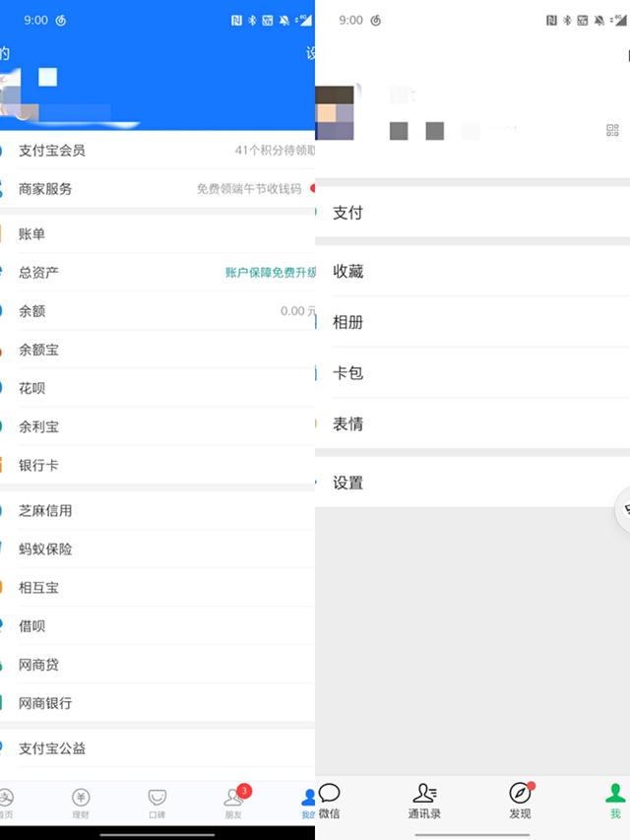Open 网商银行 row
This screenshot has height=840, width=630.
157,703
